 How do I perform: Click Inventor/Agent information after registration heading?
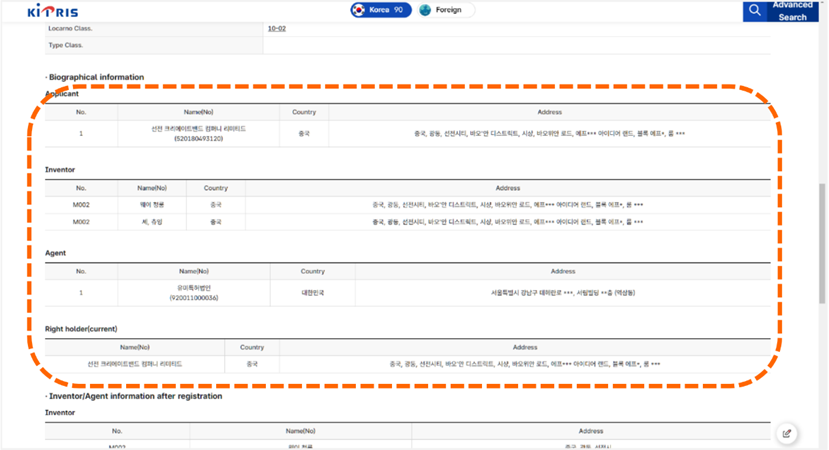click(133, 397)
